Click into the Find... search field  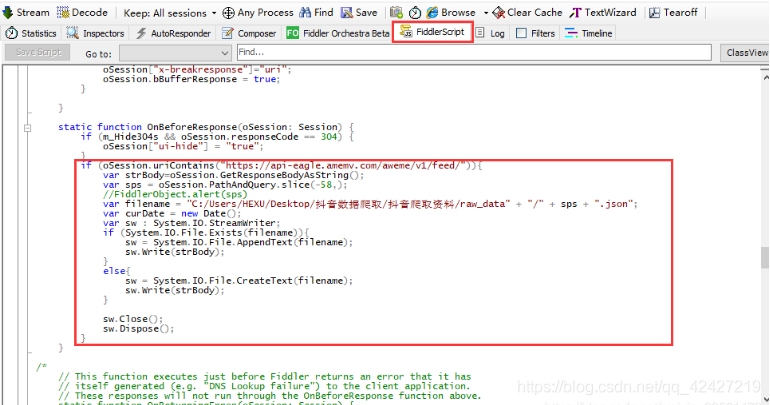(x=474, y=52)
